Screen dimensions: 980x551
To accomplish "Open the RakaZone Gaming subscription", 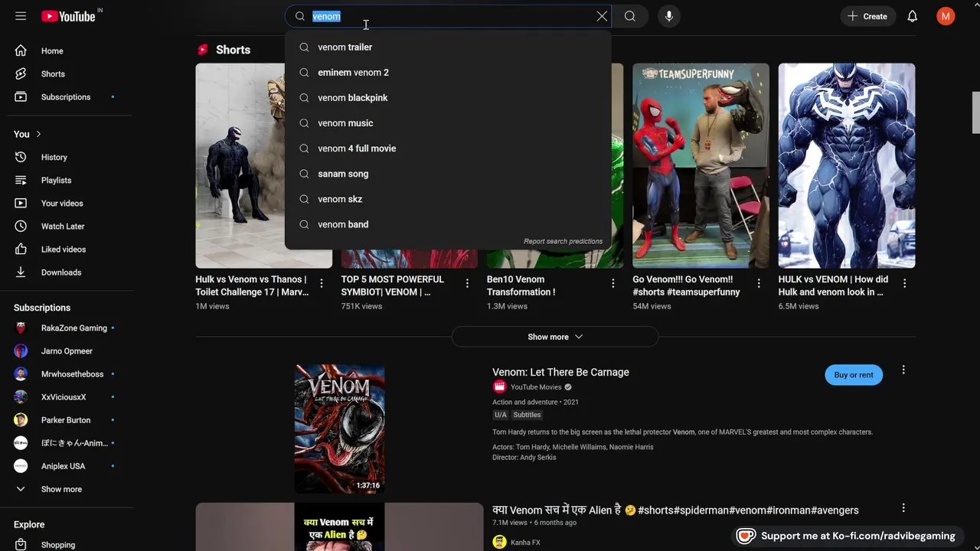I will 67,328.
